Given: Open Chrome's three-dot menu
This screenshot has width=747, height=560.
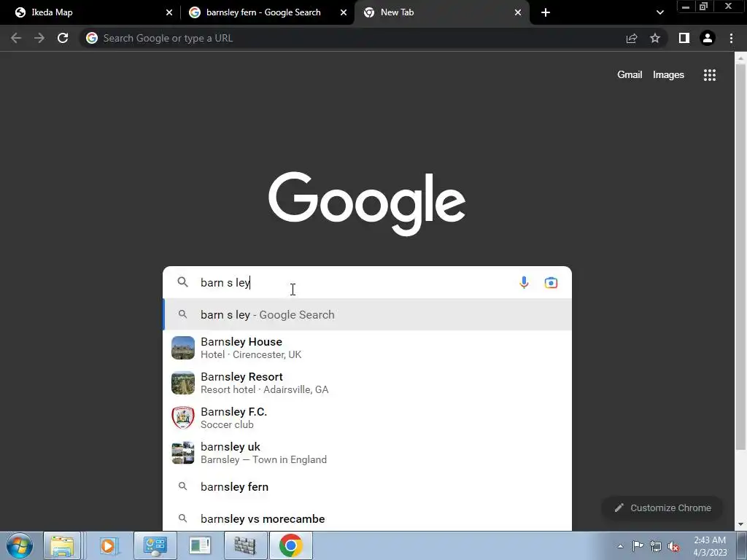Looking at the screenshot, I should coord(731,38).
